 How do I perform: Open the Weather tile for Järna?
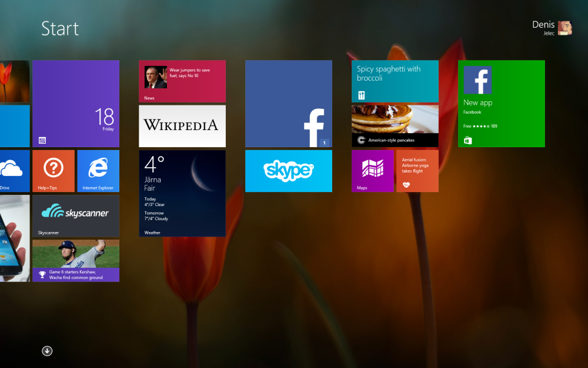[x=182, y=193]
